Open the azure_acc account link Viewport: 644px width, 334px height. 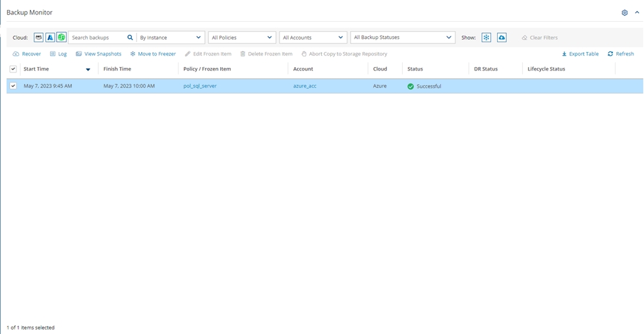click(305, 86)
